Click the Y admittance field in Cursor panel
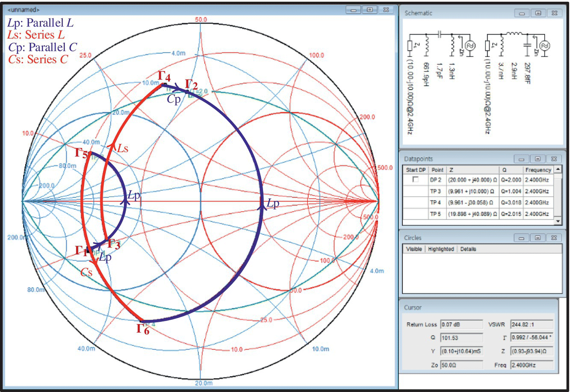The height and width of the screenshot is (392, 570). (x=461, y=351)
